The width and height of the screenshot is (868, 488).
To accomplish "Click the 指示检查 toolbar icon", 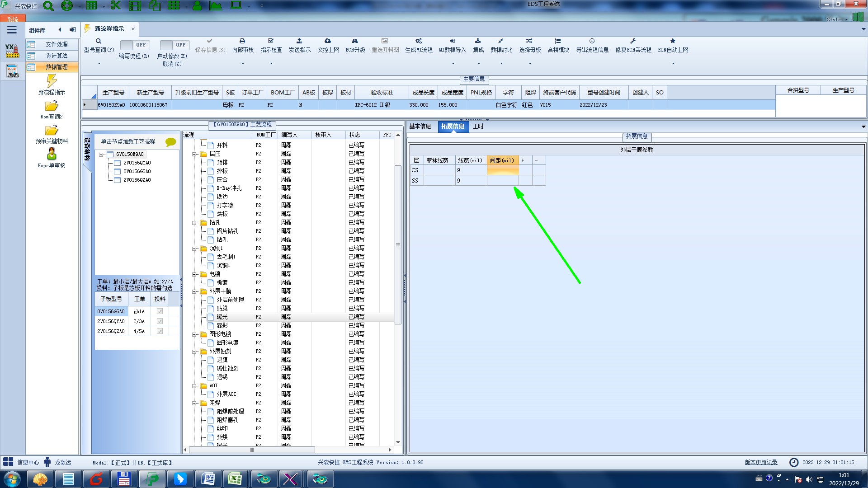I will [x=271, y=41].
